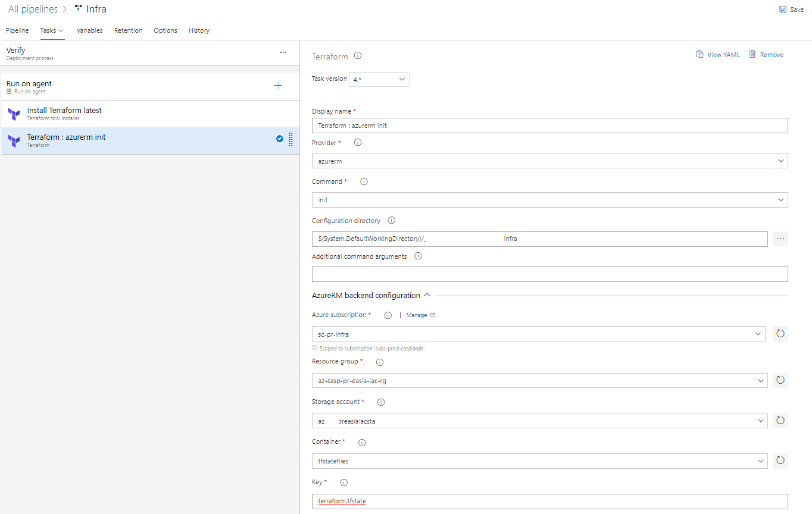This screenshot has width=812, height=514.
Task: Click the View YAML link text
Action: tap(724, 55)
